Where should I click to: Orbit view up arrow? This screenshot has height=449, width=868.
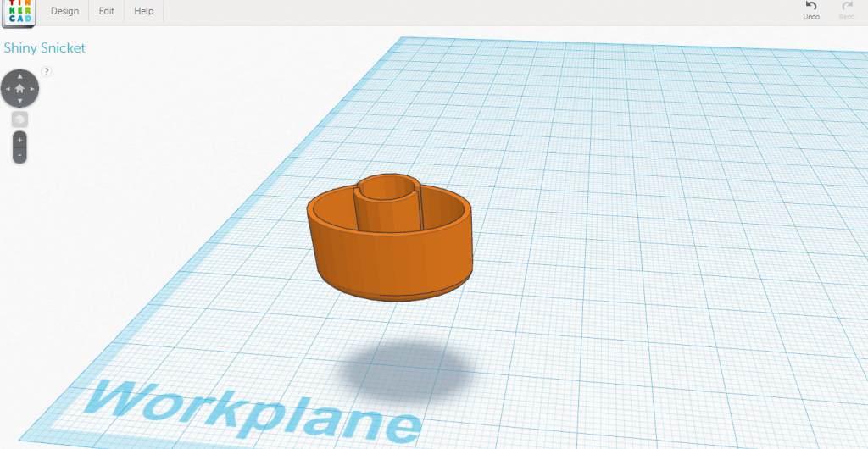coord(20,76)
